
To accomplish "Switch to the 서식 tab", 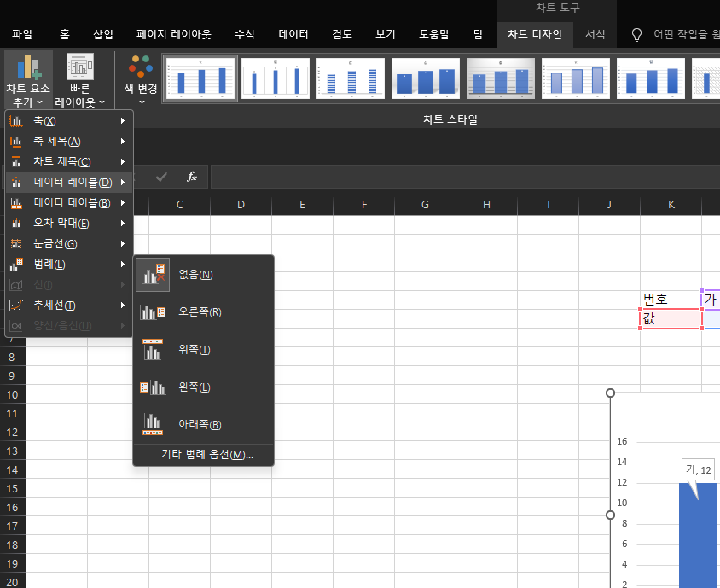I will tap(595, 34).
